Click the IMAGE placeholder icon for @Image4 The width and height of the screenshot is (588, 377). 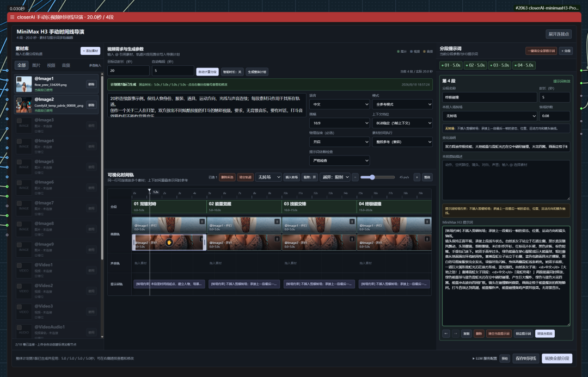coord(24,146)
